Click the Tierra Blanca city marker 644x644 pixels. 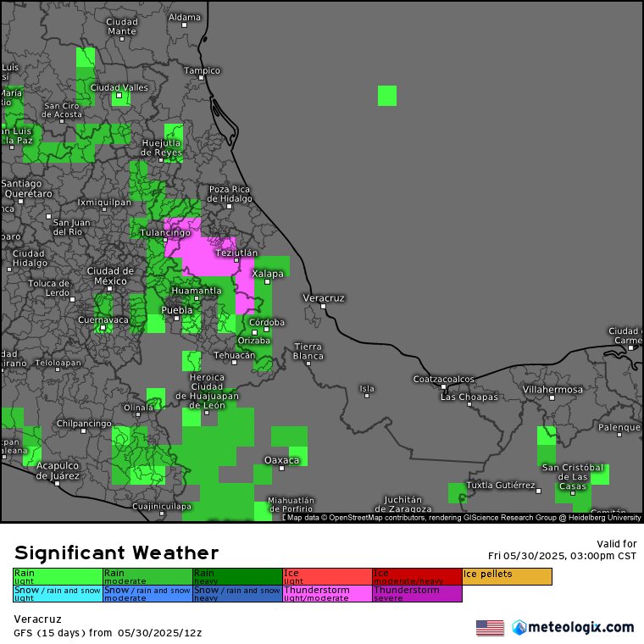point(308,364)
